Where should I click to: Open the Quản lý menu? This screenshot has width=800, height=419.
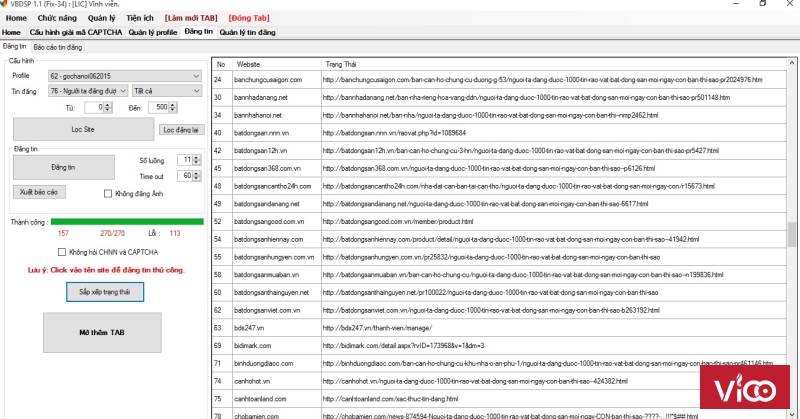click(101, 18)
